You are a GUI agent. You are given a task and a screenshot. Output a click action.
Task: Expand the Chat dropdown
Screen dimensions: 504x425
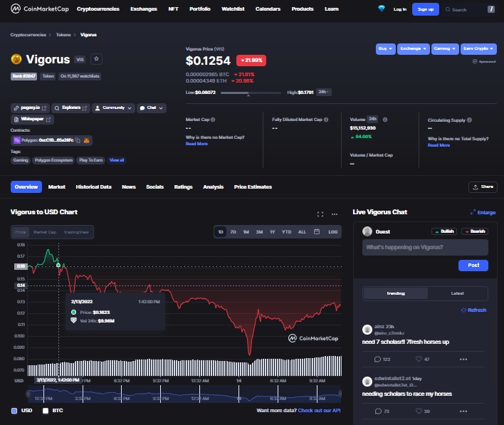[x=152, y=108]
